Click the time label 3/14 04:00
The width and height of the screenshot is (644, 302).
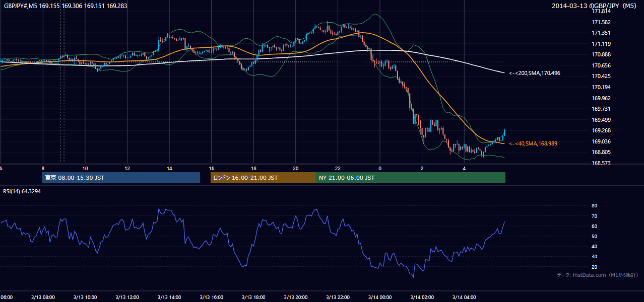[464, 297]
